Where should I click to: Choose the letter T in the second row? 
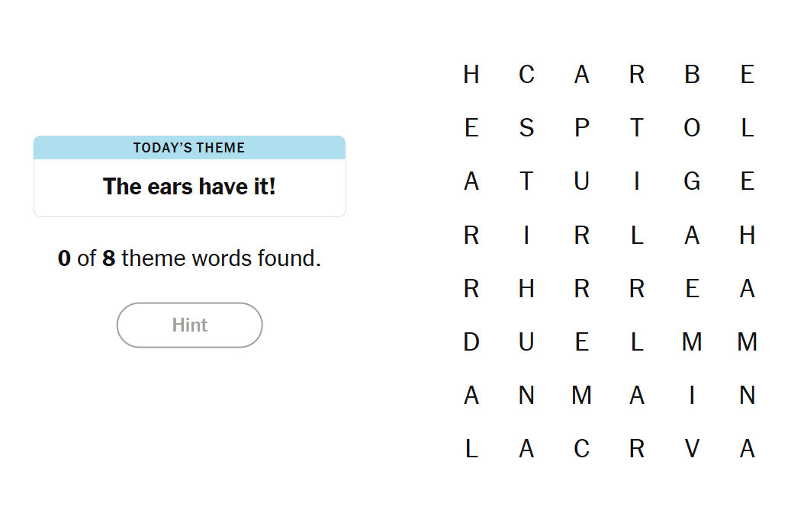[x=637, y=128]
